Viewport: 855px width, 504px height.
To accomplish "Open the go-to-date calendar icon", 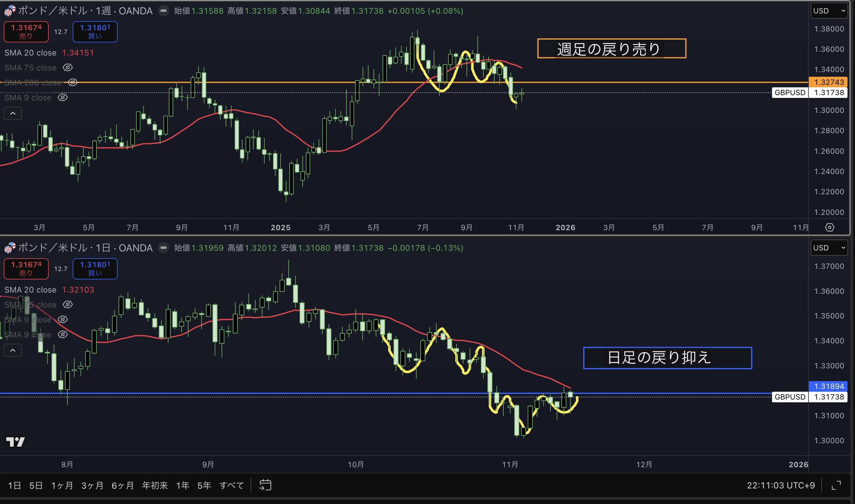I will [265, 485].
